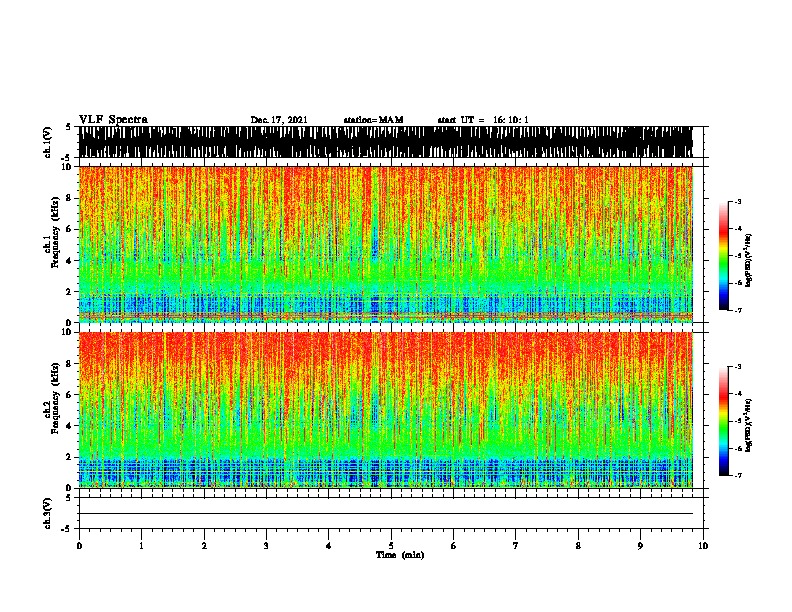Click the flat ch.3 voltage trace line
Image resolution: width=792 pixels, height=612 pixels.
385,514
